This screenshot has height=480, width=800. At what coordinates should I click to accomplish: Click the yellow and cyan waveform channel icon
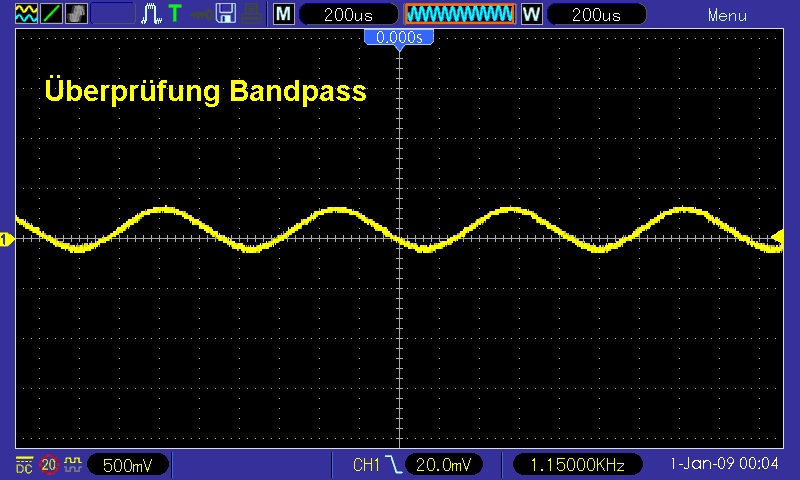click(x=26, y=14)
